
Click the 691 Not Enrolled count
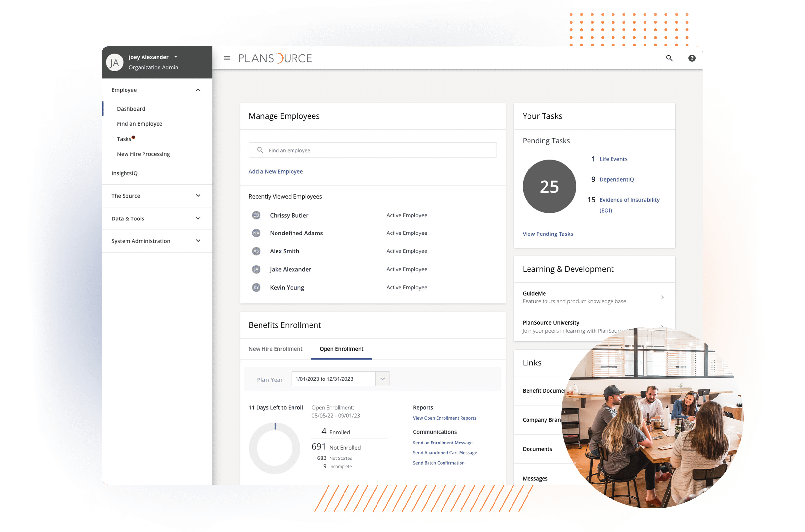(318, 447)
